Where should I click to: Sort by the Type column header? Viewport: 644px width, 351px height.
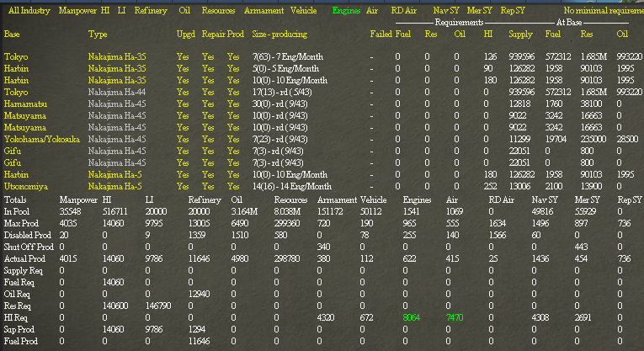point(98,34)
